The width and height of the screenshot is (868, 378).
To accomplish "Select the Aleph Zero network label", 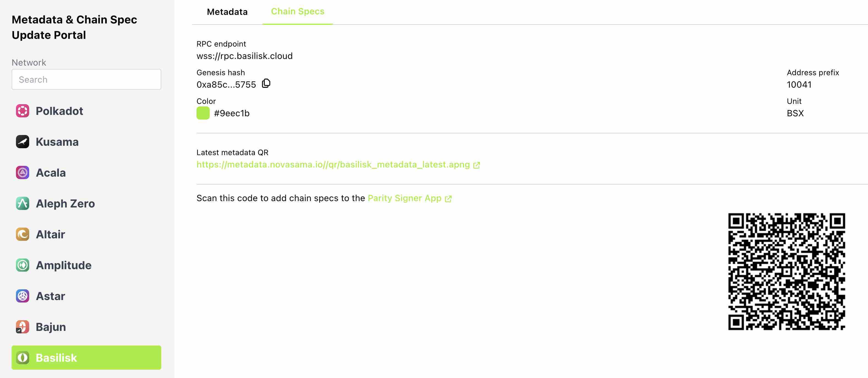I will pyautogui.click(x=65, y=204).
